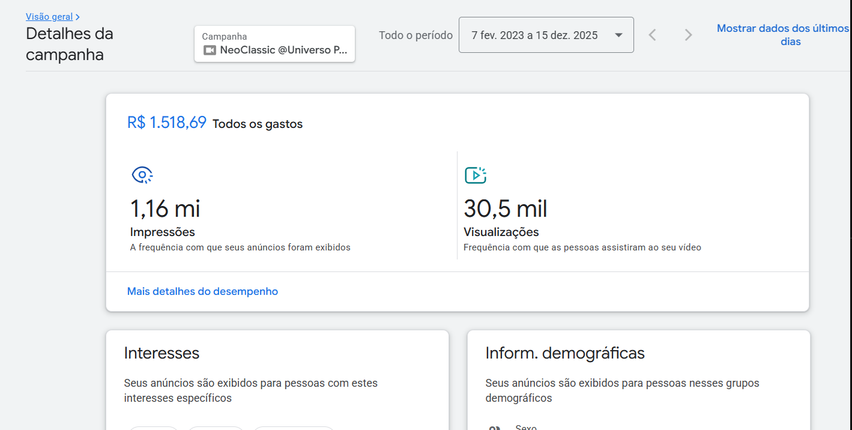Viewport: 852px width, 430px height.
Task: Click the date range dropdown arrow
Action: coord(618,35)
